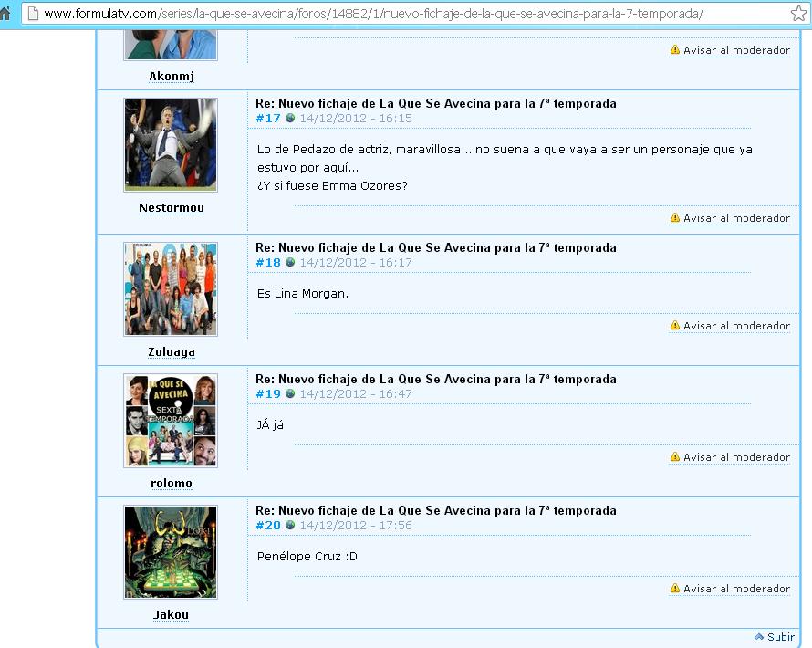Click the globe icon on post #20
812x648 pixels.
click(290, 526)
